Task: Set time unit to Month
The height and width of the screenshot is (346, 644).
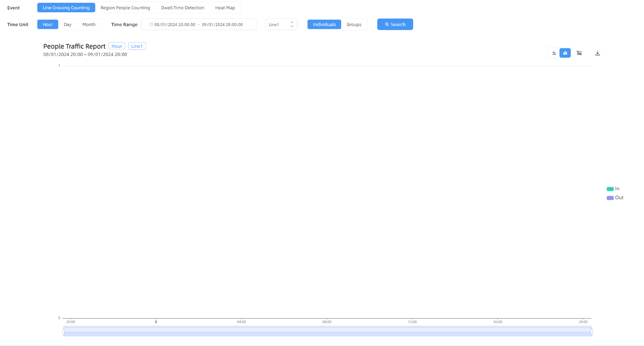Action: (x=89, y=25)
